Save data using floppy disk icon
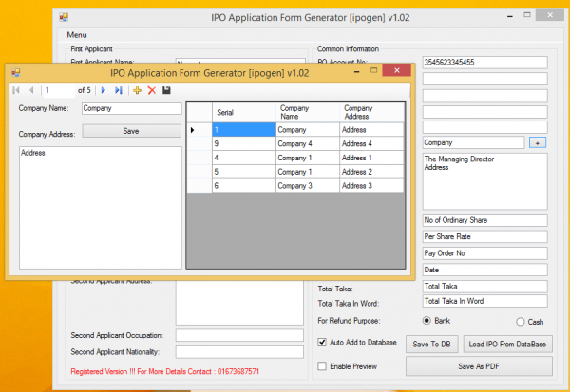The image size is (570, 392). pyautogui.click(x=166, y=90)
